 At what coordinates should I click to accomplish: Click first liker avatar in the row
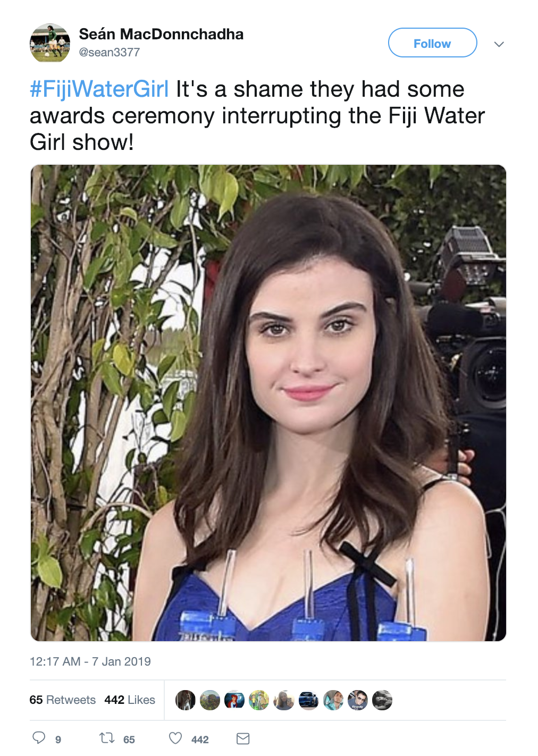(186, 700)
